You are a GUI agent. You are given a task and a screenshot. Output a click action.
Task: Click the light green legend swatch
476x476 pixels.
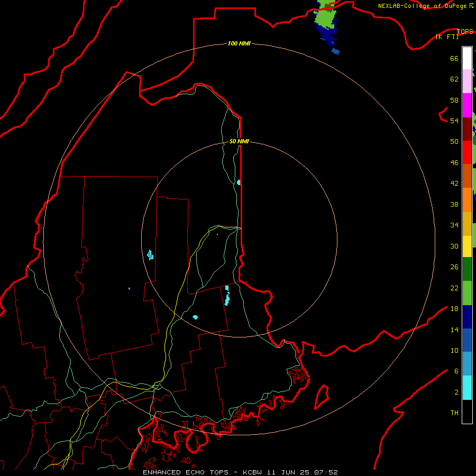(467, 293)
